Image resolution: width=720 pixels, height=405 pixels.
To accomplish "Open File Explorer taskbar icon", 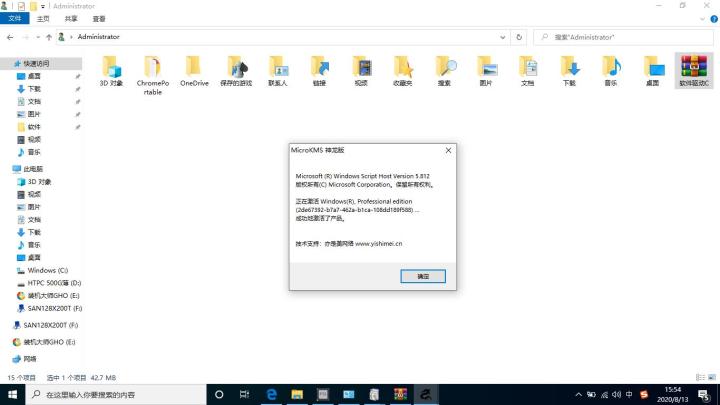I will (297, 394).
